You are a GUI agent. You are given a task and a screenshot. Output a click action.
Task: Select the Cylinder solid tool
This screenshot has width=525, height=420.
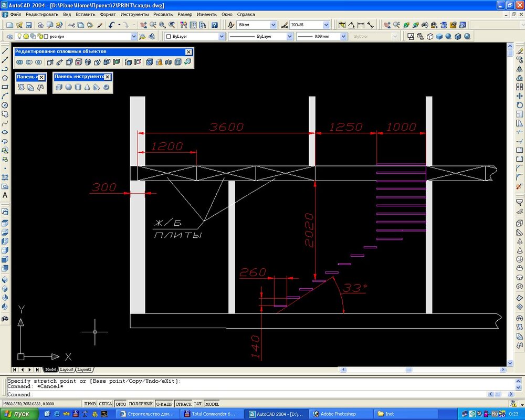click(78, 87)
